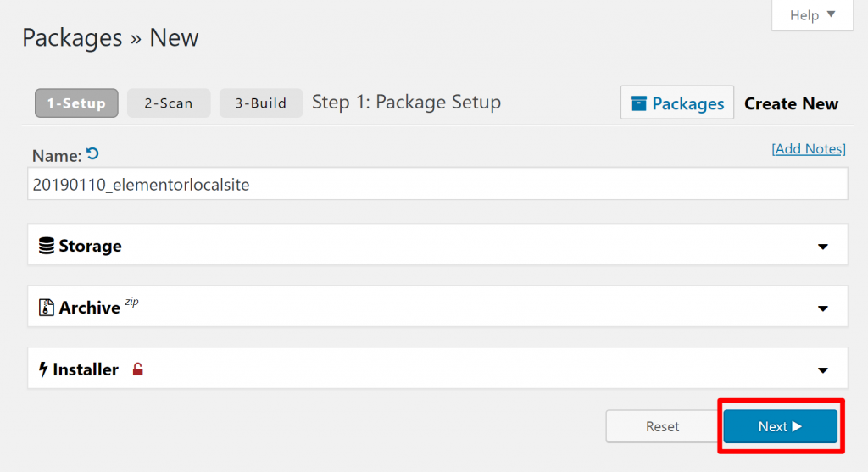
Task: Select the 1-Setup step tab
Action: [x=76, y=103]
